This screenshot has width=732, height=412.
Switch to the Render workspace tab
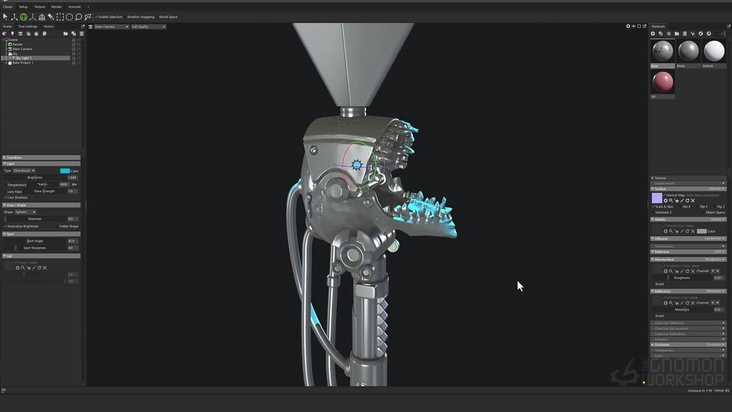(x=56, y=7)
